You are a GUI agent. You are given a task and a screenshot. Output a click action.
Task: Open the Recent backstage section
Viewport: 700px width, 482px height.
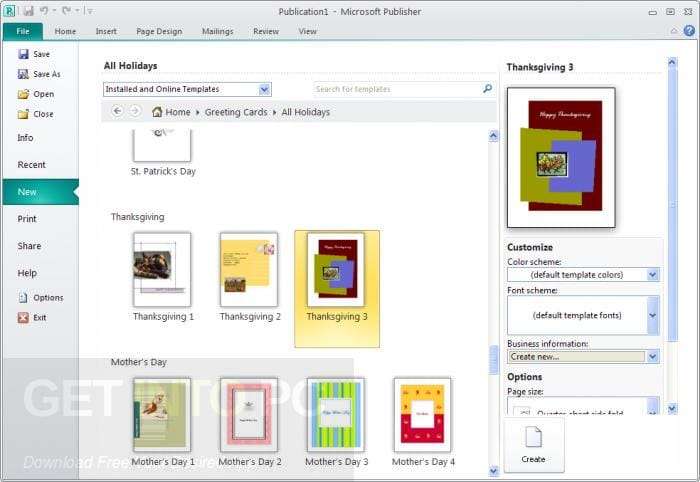click(31, 165)
